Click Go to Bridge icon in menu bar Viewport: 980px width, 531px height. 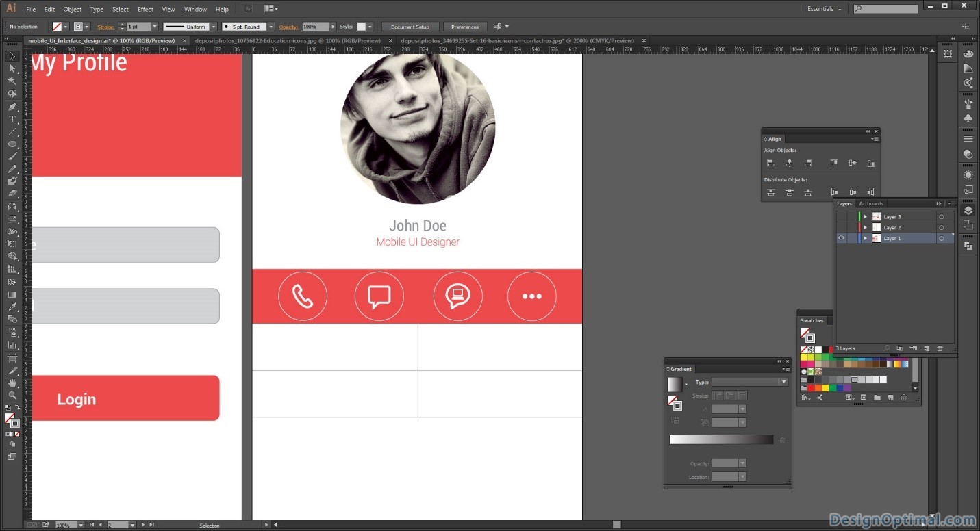pyautogui.click(x=248, y=9)
